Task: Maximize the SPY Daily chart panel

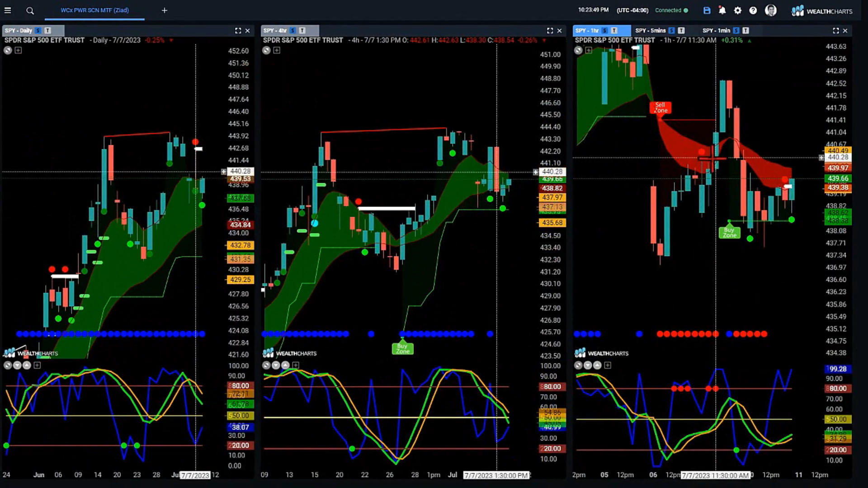Action: (x=238, y=31)
